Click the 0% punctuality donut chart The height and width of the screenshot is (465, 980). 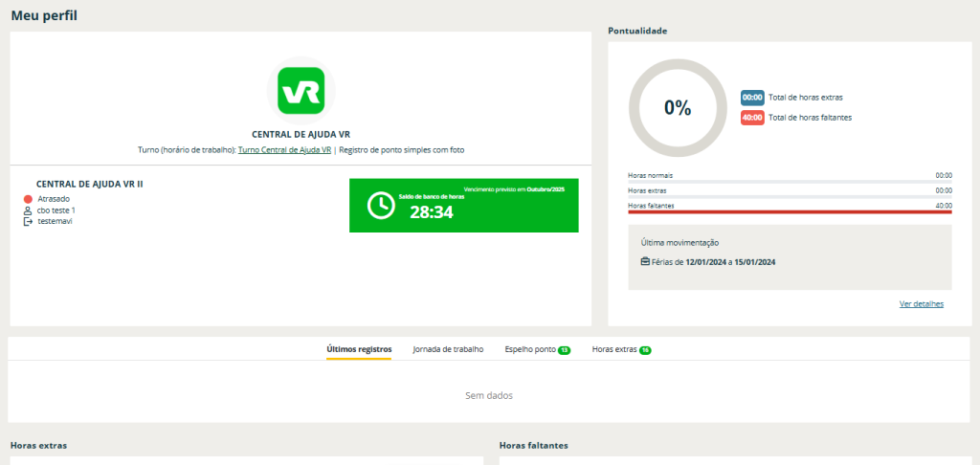tap(678, 108)
